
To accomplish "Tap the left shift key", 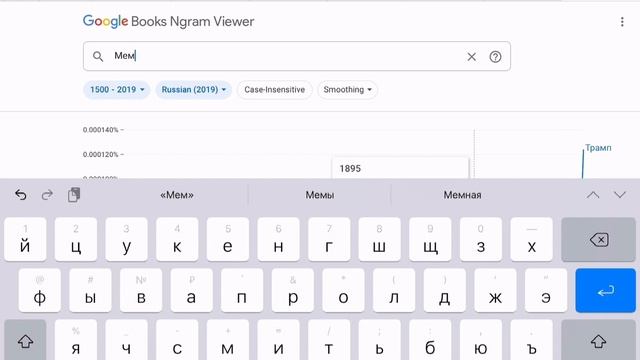I will click(x=25, y=340).
